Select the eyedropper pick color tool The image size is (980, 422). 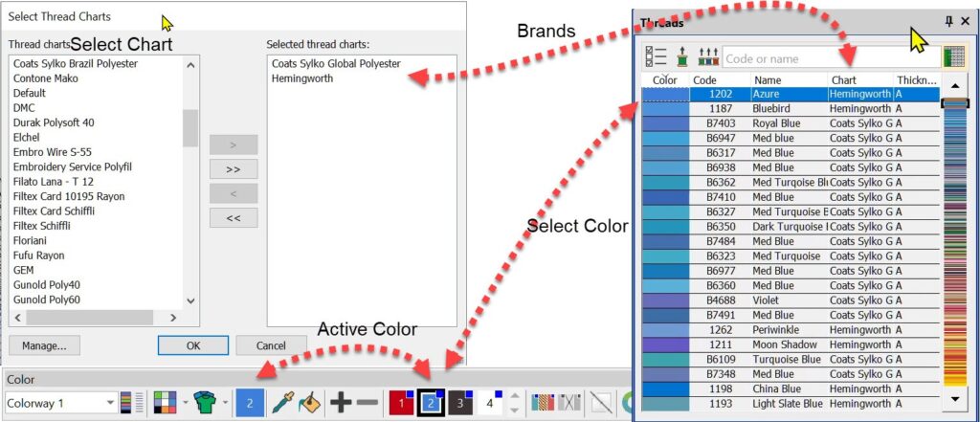point(282,403)
